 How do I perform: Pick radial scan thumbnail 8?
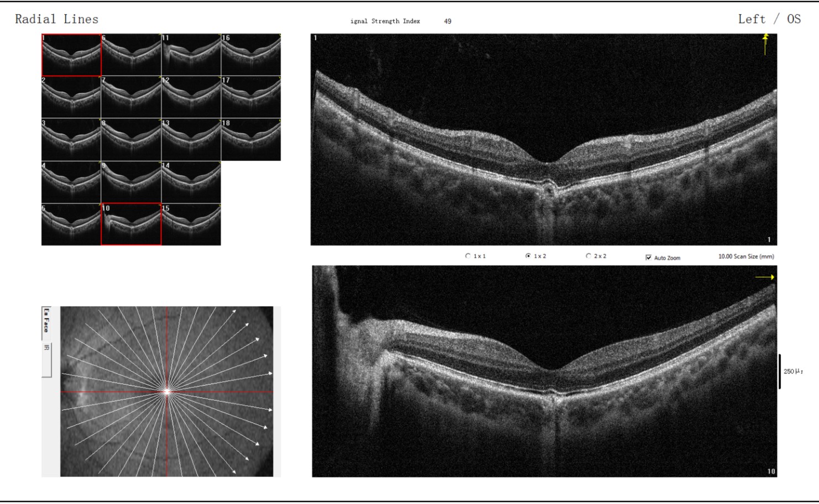tap(132, 140)
